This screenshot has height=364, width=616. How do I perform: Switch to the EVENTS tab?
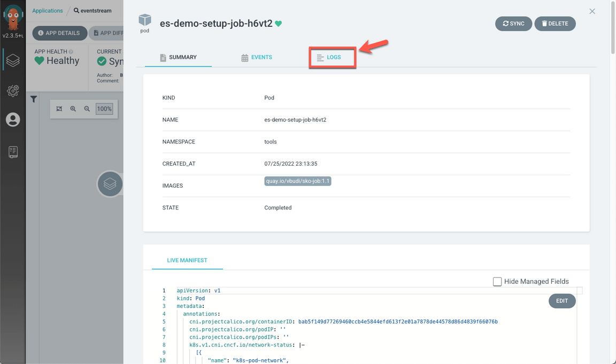coord(257,57)
